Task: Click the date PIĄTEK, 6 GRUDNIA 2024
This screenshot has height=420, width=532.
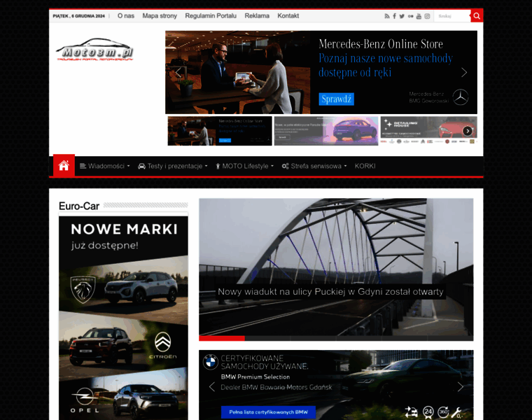Action: click(78, 16)
